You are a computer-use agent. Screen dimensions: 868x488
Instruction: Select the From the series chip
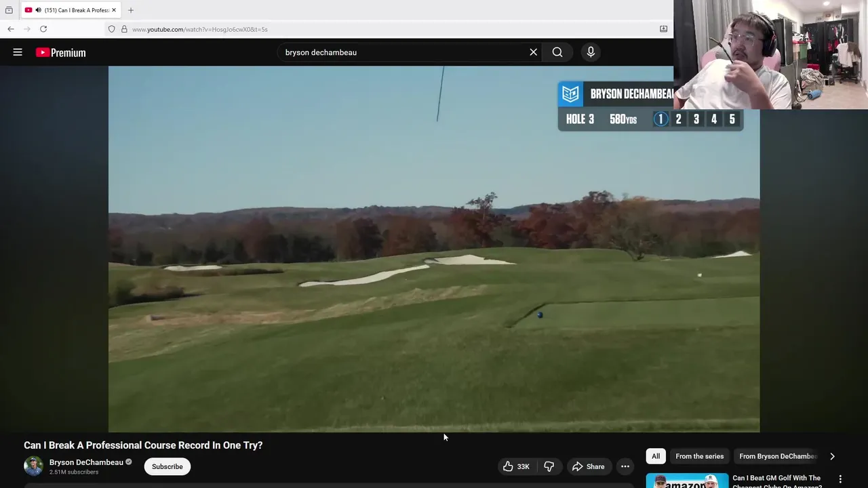pyautogui.click(x=700, y=456)
